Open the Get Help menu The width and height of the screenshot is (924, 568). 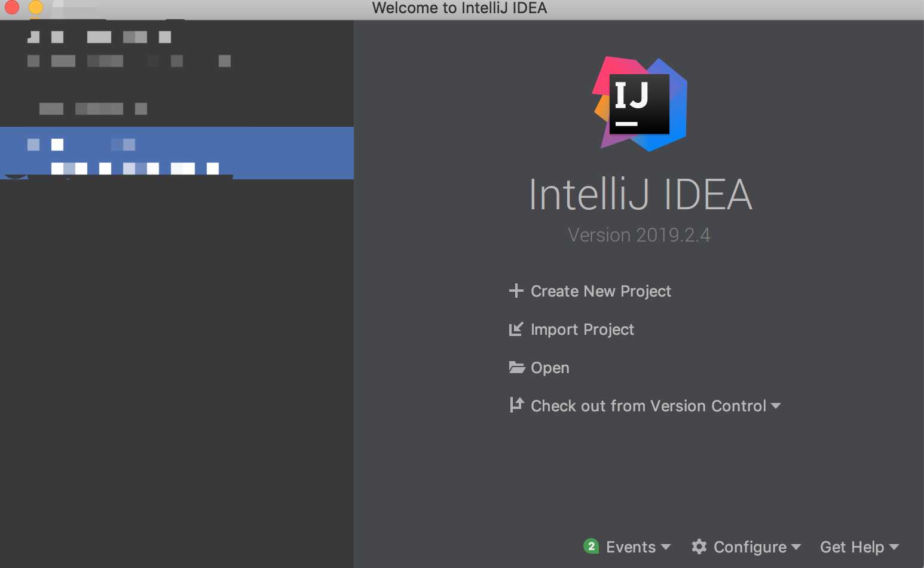coord(852,547)
